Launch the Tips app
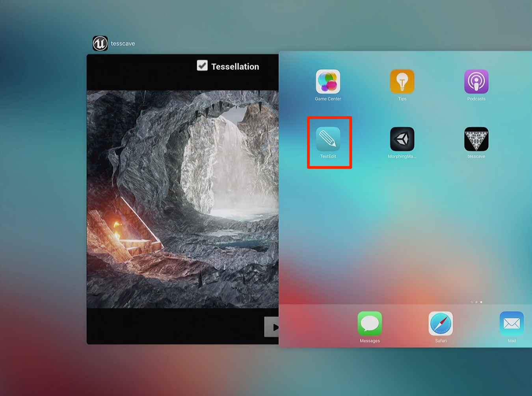Image resolution: width=532 pixels, height=396 pixels. (x=402, y=82)
